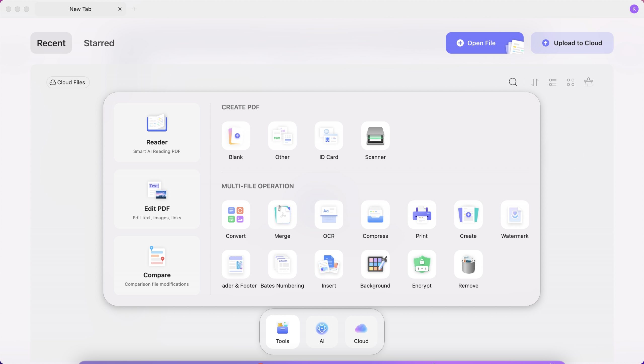Search recent files with magnifier icon
Image resolution: width=644 pixels, height=364 pixels.
pos(513,82)
